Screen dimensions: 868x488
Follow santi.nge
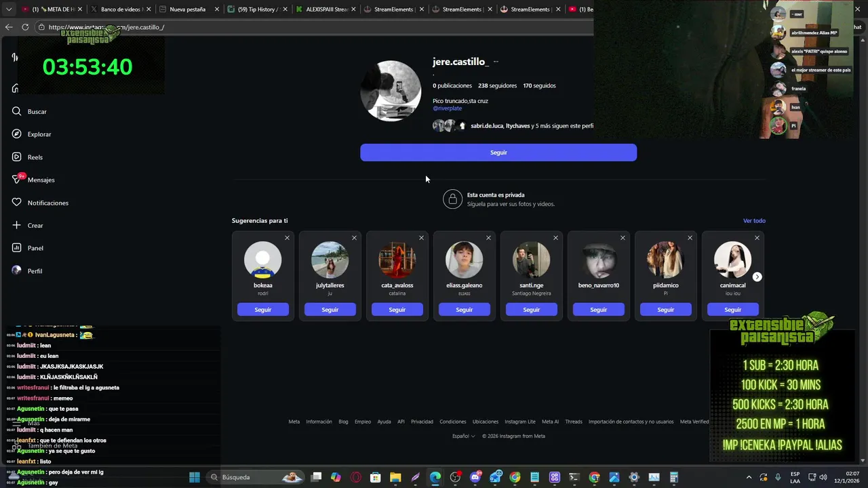click(532, 310)
